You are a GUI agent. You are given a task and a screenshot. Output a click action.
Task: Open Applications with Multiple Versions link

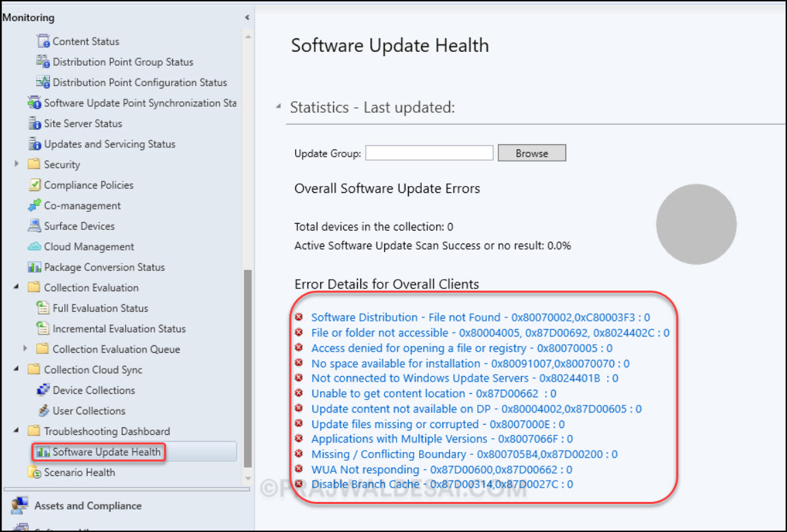point(442,438)
